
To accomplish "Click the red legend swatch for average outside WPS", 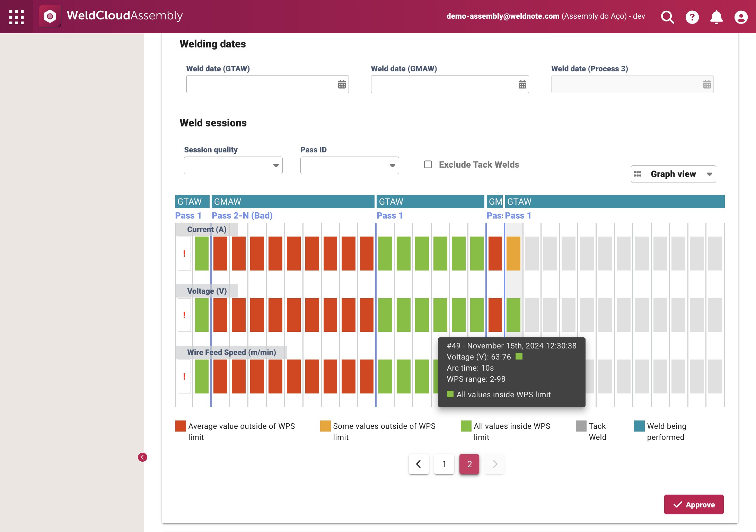I will point(181,426).
